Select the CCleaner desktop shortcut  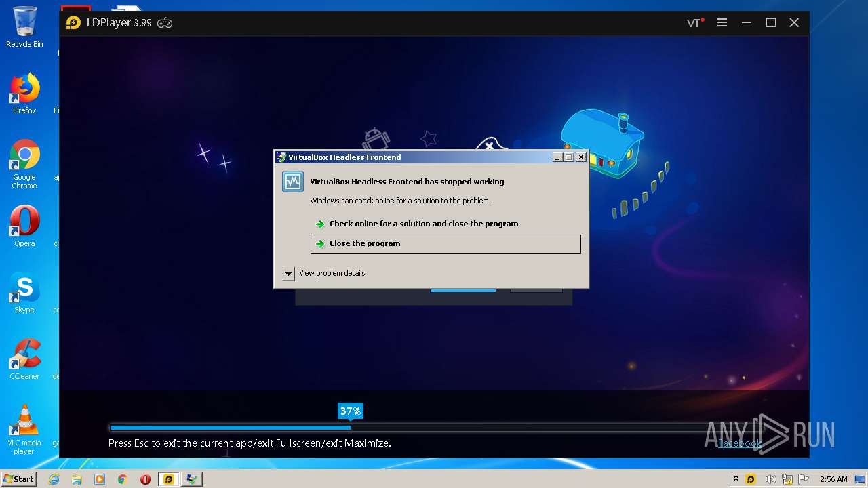coord(24,359)
